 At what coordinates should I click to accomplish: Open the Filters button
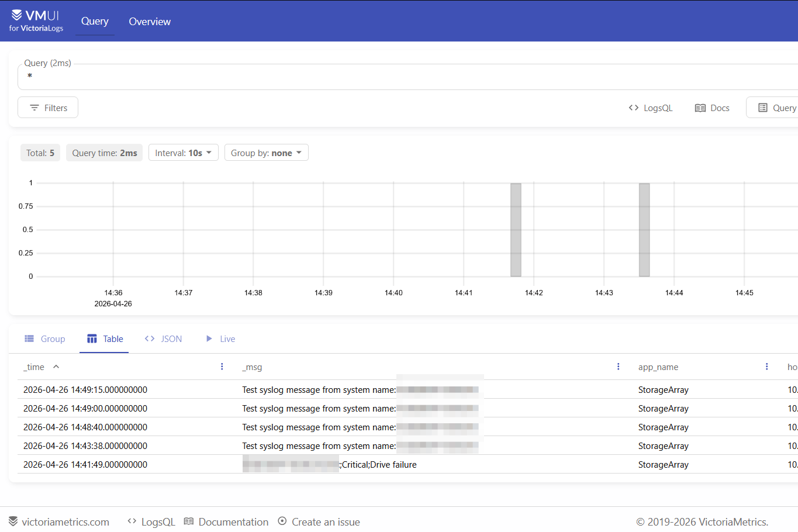(x=48, y=108)
